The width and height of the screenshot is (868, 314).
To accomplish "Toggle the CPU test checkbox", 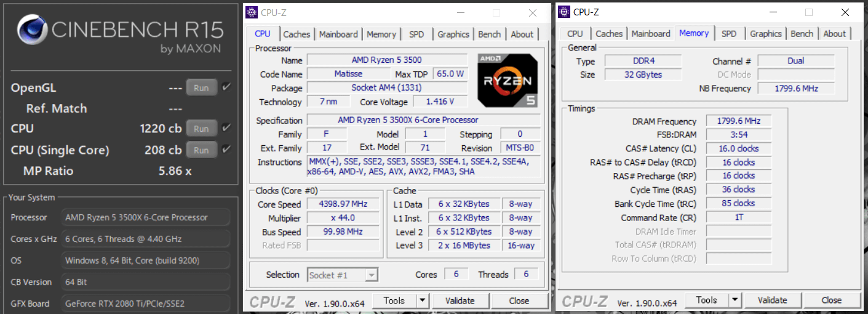I will point(226,128).
